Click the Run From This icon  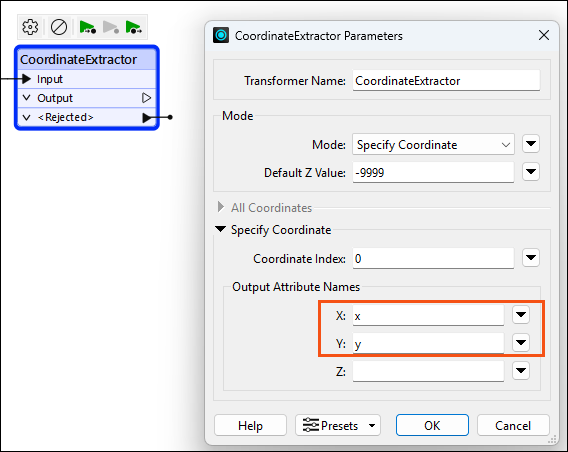134,28
